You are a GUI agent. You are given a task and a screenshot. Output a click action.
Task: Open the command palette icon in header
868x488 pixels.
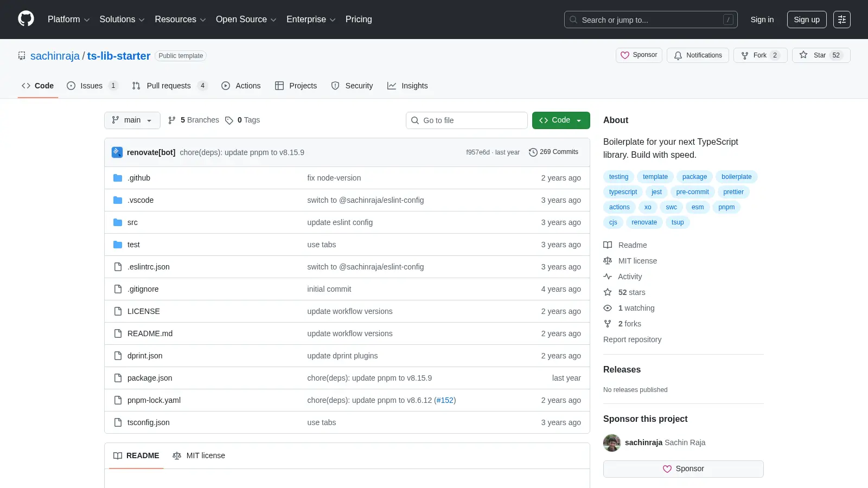coord(842,20)
